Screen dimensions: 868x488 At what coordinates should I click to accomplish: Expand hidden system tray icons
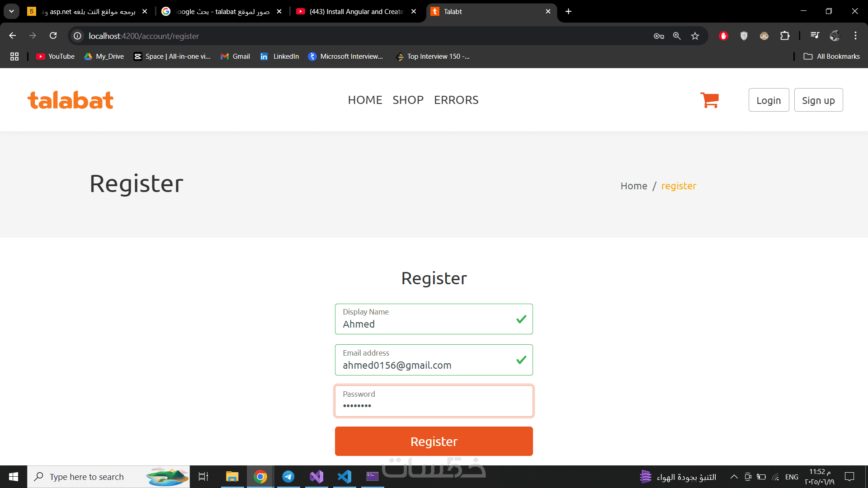tap(734, 477)
